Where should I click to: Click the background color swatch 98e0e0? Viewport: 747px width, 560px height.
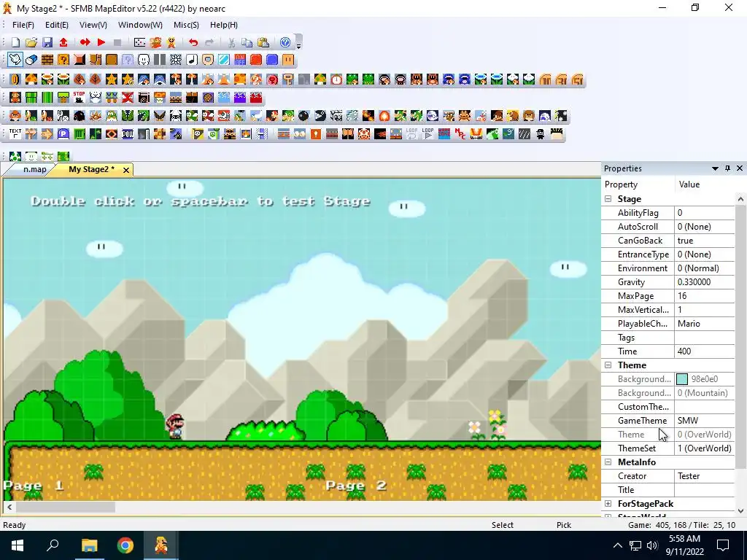pyautogui.click(x=682, y=379)
